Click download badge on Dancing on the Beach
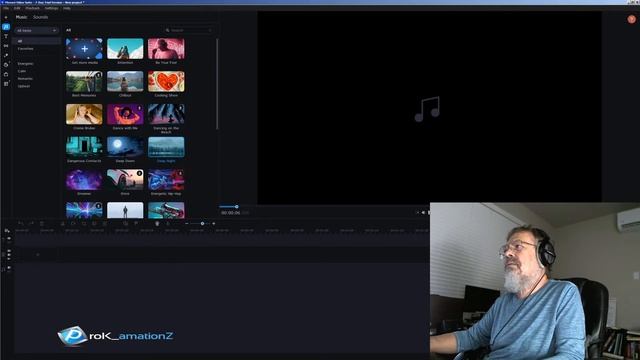Image resolution: width=640 pixels, height=360 pixels. 180,108
